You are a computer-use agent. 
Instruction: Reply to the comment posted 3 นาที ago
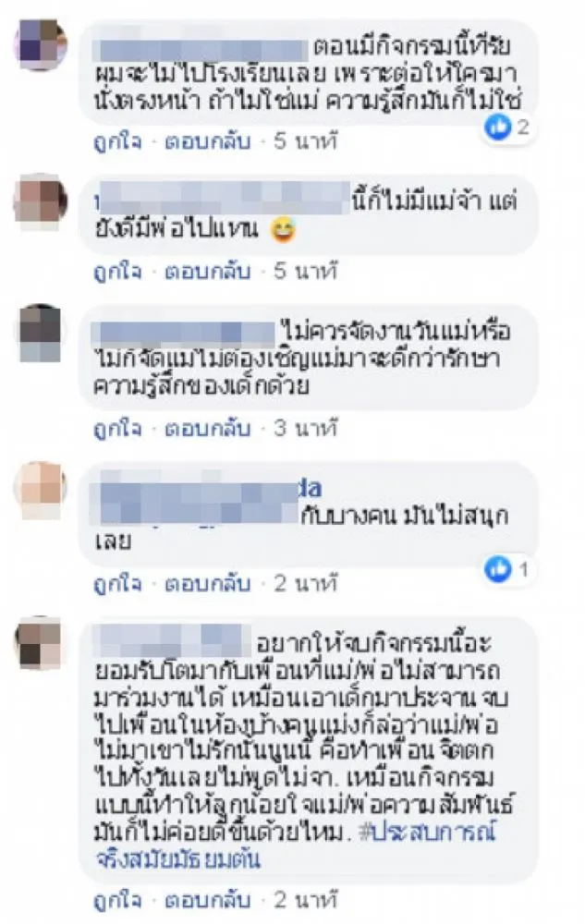pyautogui.click(x=207, y=429)
